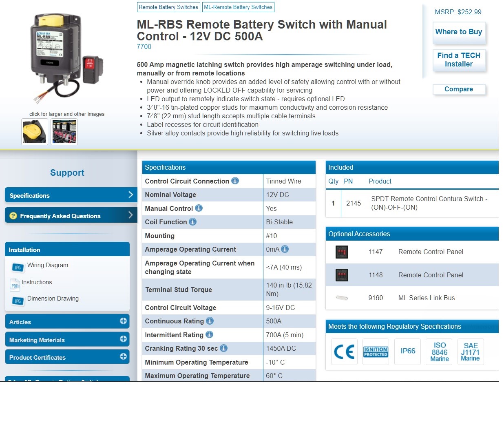Click Find a TECH Installer button

coord(459,60)
